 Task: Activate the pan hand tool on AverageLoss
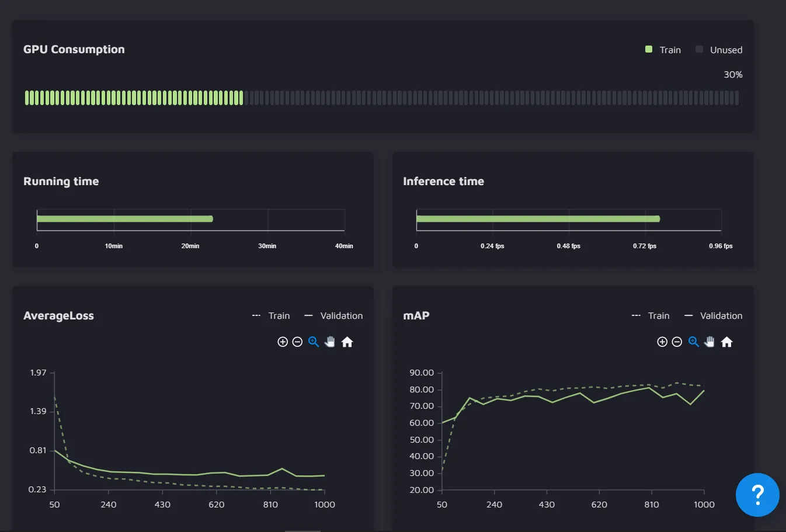coord(330,342)
